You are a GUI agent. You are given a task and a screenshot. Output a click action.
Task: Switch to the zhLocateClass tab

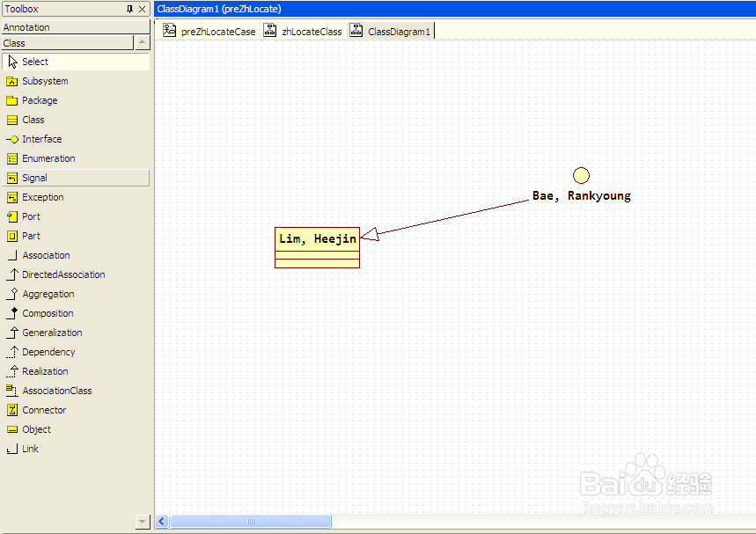click(303, 32)
